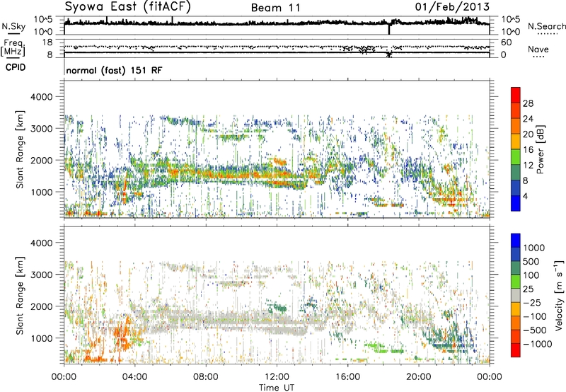Click the 'Velocity [m s-1]' colorbar label
The width and height of the screenshot is (566, 392).
pos(559,295)
